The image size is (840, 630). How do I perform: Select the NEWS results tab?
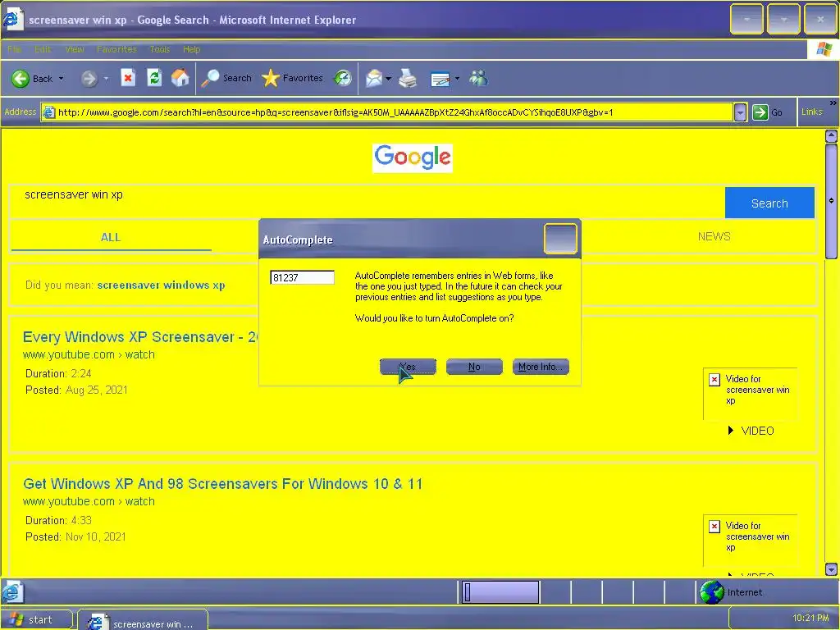click(714, 236)
